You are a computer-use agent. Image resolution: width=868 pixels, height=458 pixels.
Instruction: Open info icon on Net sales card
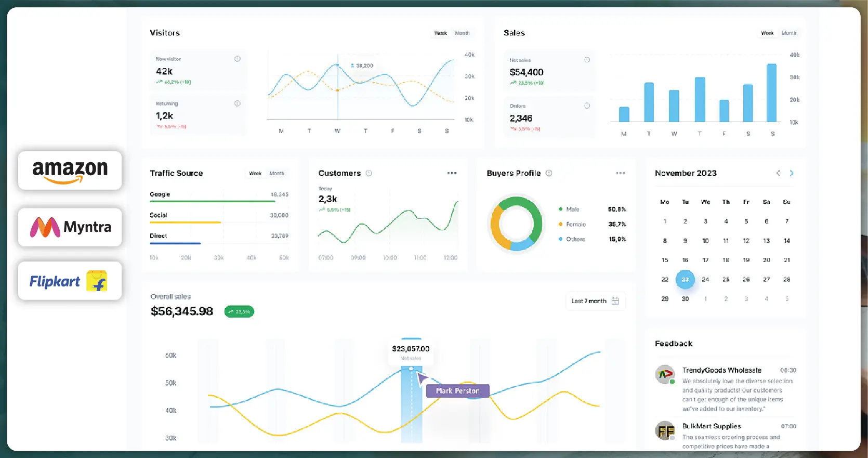click(587, 60)
